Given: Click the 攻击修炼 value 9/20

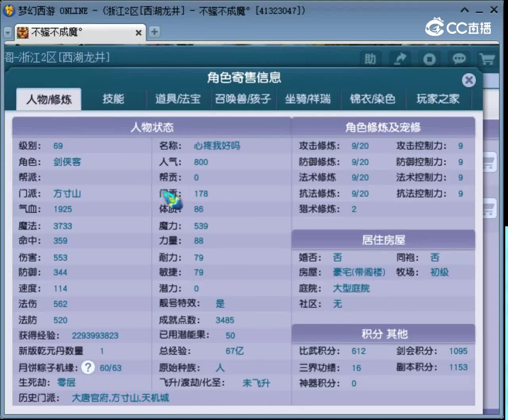Looking at the screenshot, I should pos(360,146).
